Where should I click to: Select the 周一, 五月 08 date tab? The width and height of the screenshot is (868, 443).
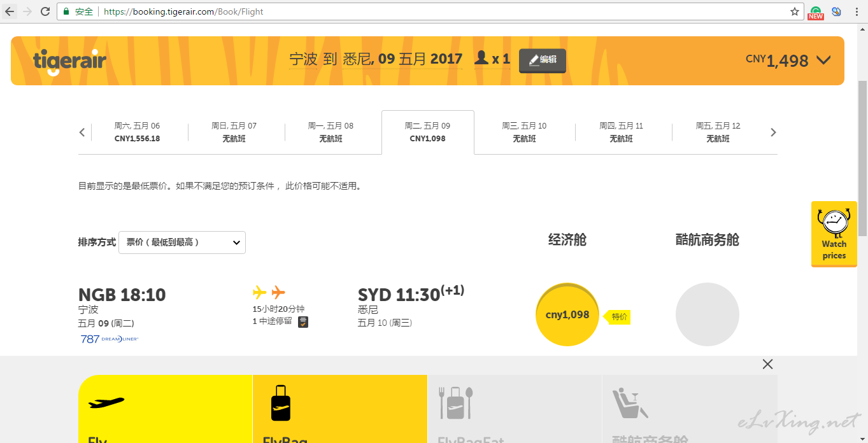click(x=331, y=132)
